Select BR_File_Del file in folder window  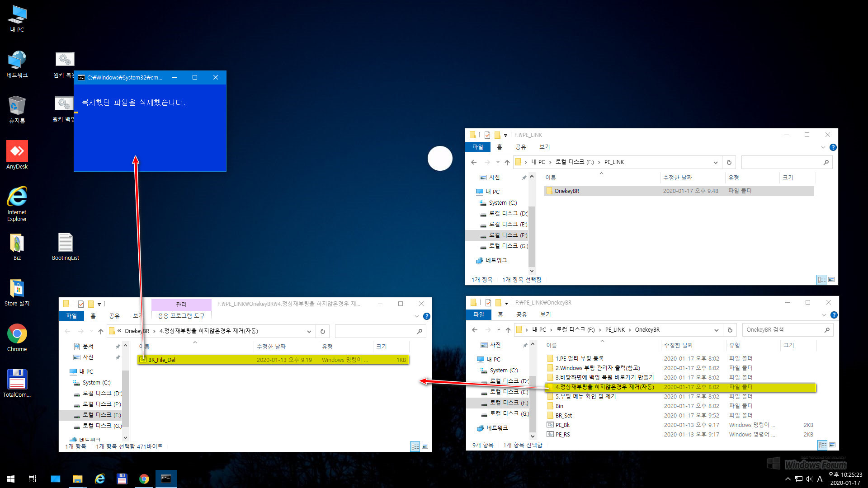[273, 360]
